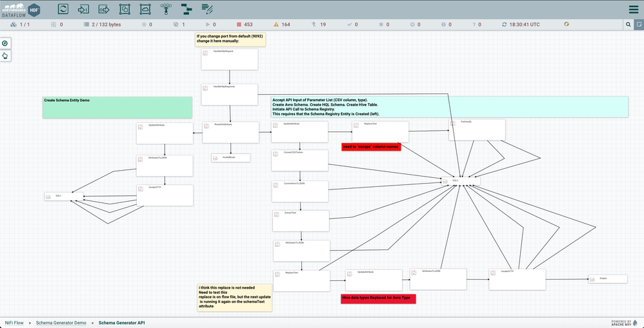This screenshot has width=644, height=328.
Task: Select the red 'Hive data types Replaced' label
Action: [x=378, y=298]
